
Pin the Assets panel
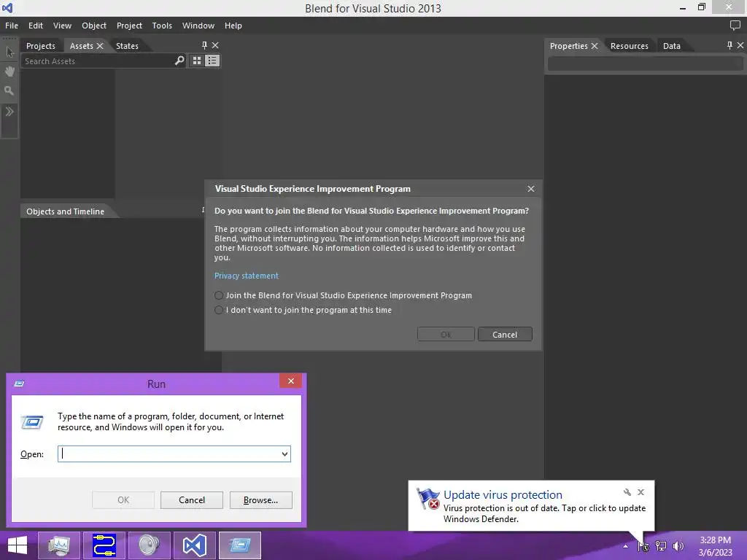(204, 45)
